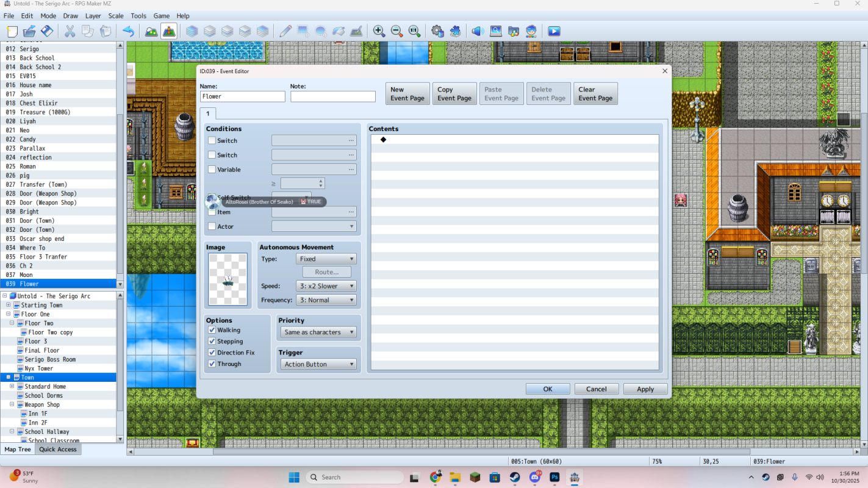Toggle the Through checkbox
Viewport: 868px width, 488px height.
coord(212,364)
